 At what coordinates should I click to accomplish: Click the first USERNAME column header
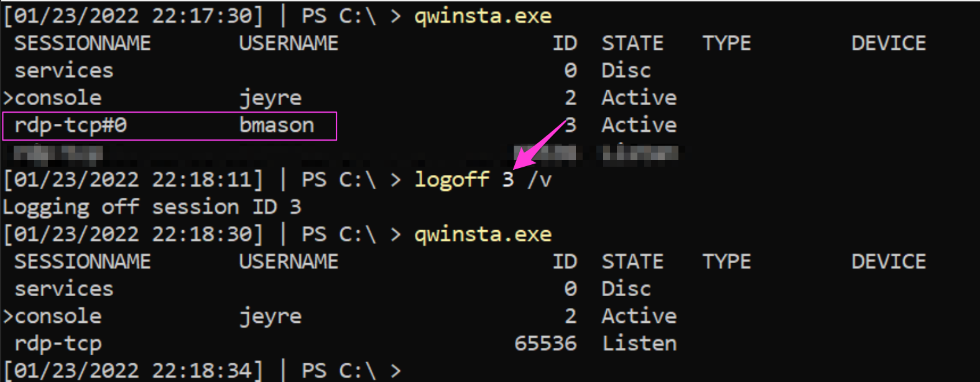pyautogui.click(x=289, y=43)
